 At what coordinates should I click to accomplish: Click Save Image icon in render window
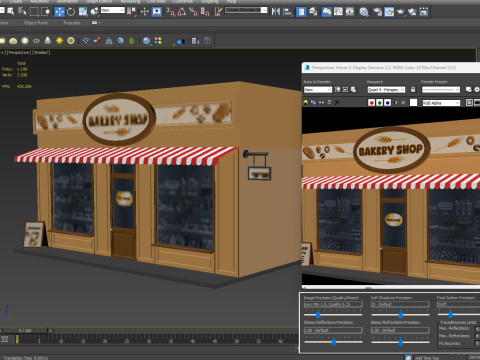[x=305, y=103]
